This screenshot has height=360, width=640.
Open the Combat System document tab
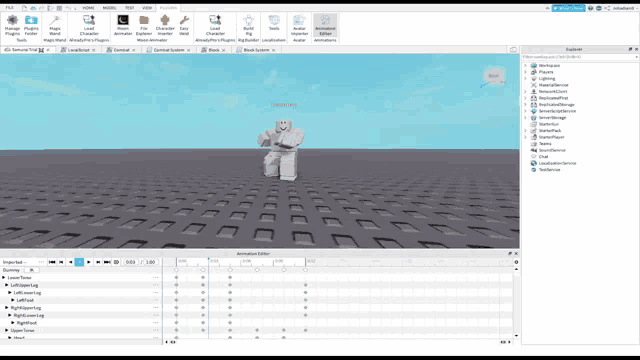pos(169,50)
